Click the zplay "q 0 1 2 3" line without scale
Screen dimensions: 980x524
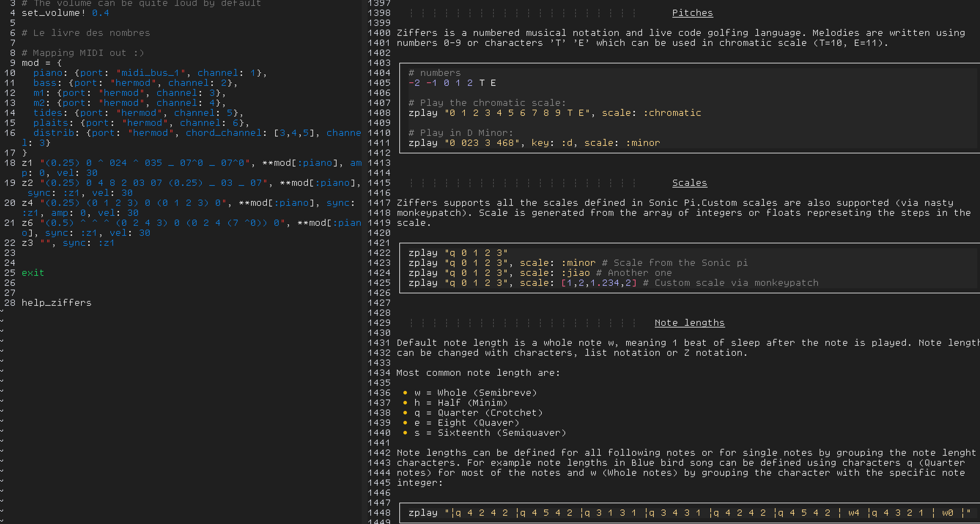tap(458, 253)
